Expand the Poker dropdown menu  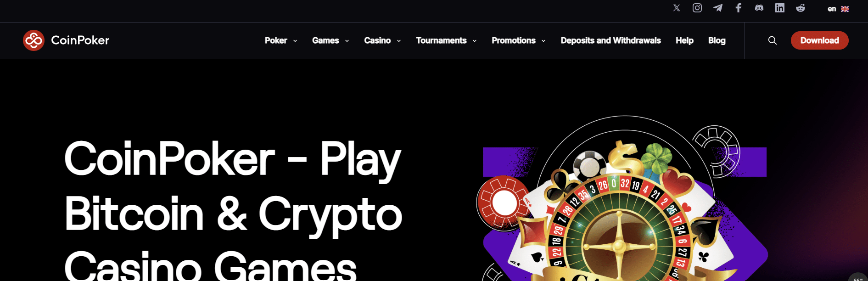click(x=281, y=40)
